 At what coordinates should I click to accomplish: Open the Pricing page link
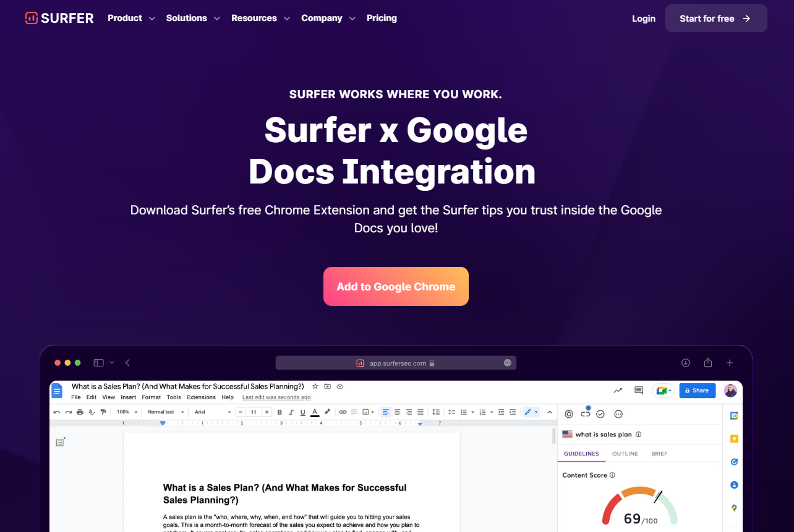(x=382, y=18)
